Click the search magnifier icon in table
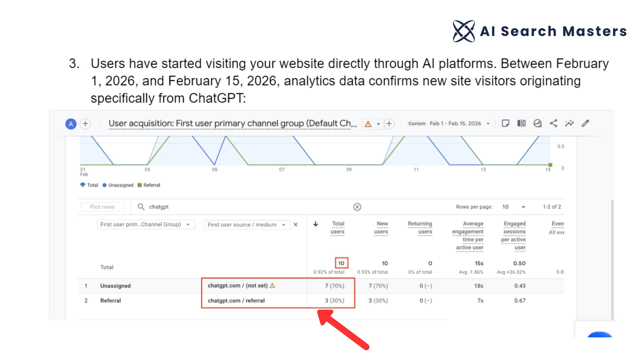This screenshot has height=362, width=644. pos(141,207)
